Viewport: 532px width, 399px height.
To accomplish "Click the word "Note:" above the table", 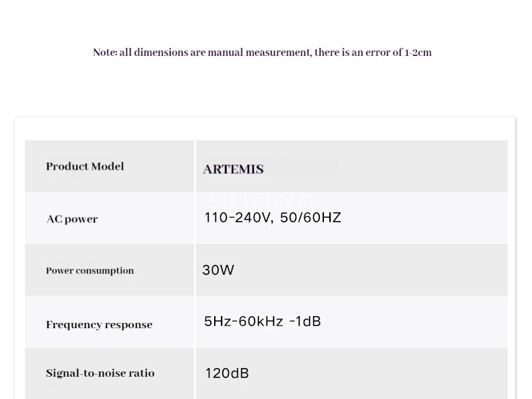I will [x=105, y=53].
